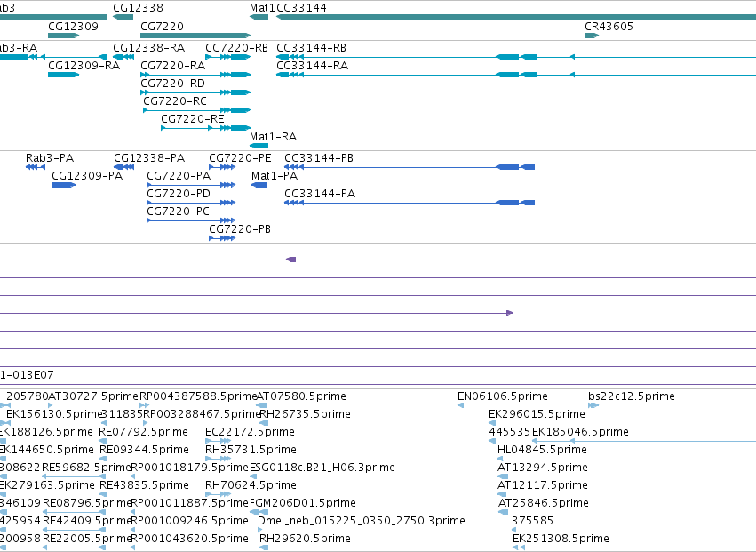Image resolution: width=756 pixels, height=552 pixels.
Task: Select the AT30727.5prime EST label
Action: (x=93, y=396)
